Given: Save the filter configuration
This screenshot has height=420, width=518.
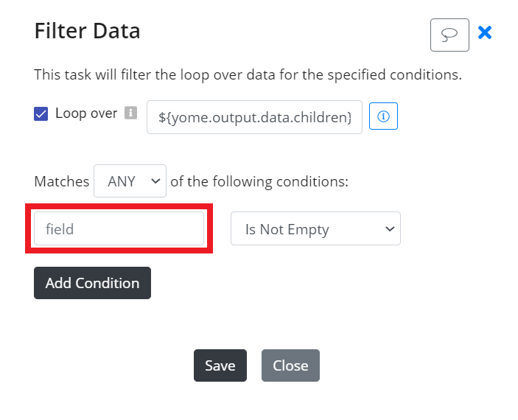Looking at the screenshot, I should tap(220, 365).
